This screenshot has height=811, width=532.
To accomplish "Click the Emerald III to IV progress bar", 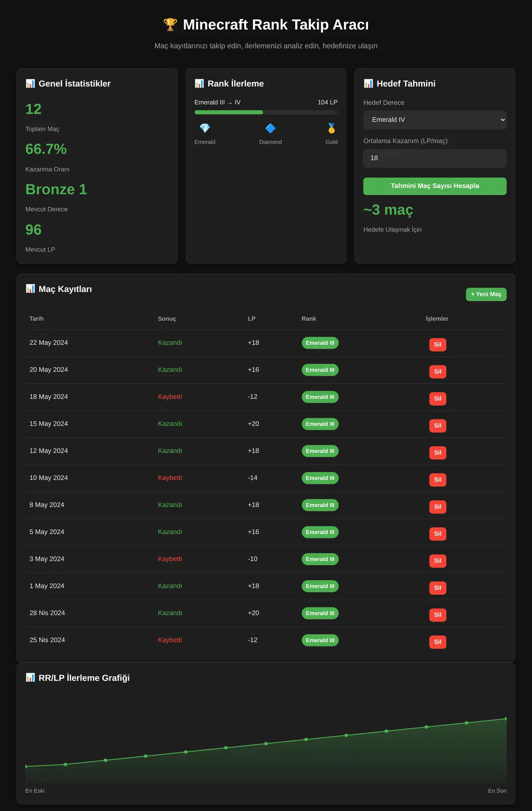I will (266, 112).
